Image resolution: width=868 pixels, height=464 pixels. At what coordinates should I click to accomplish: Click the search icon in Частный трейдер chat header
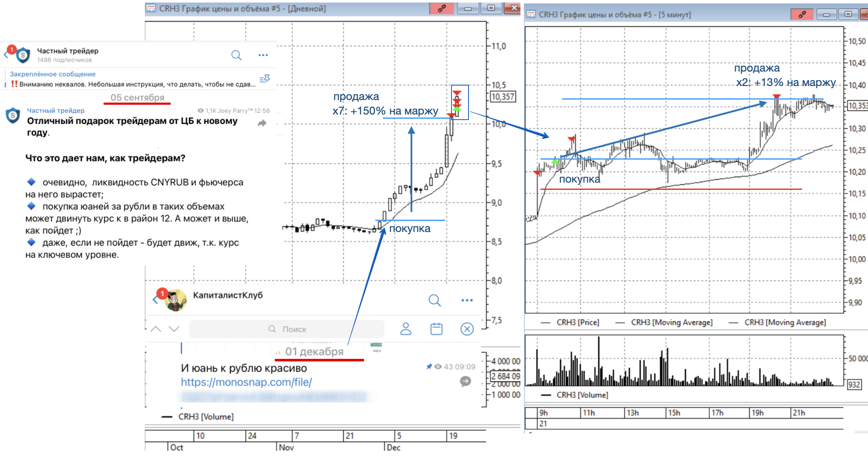[236, 55]
